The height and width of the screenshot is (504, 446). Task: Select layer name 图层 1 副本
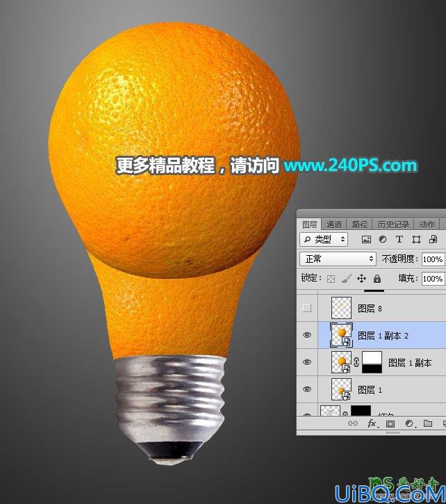410,363
